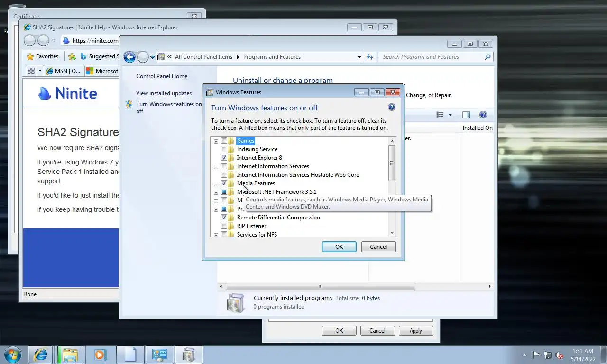Click the Windows Features vertical scrollbar thumb
Screen dimensions: 607x364
click(x=392, y=163)
